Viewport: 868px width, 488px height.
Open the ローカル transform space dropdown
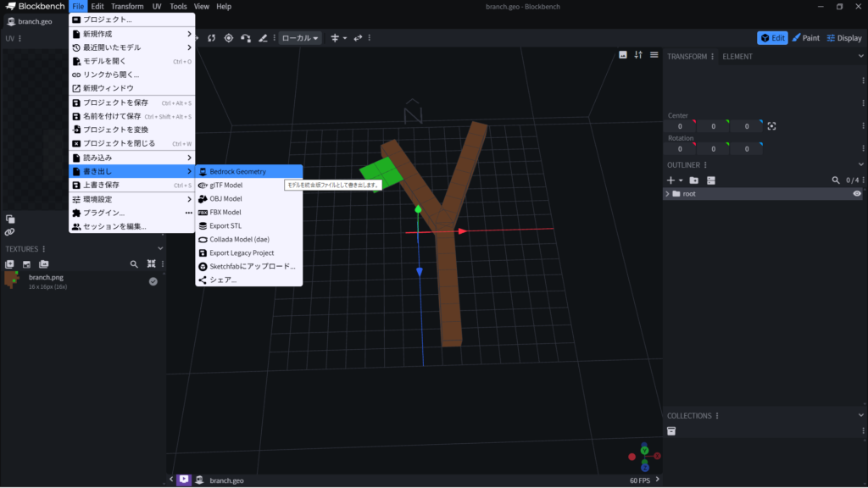pyautogui.click(x=300, y=38)
